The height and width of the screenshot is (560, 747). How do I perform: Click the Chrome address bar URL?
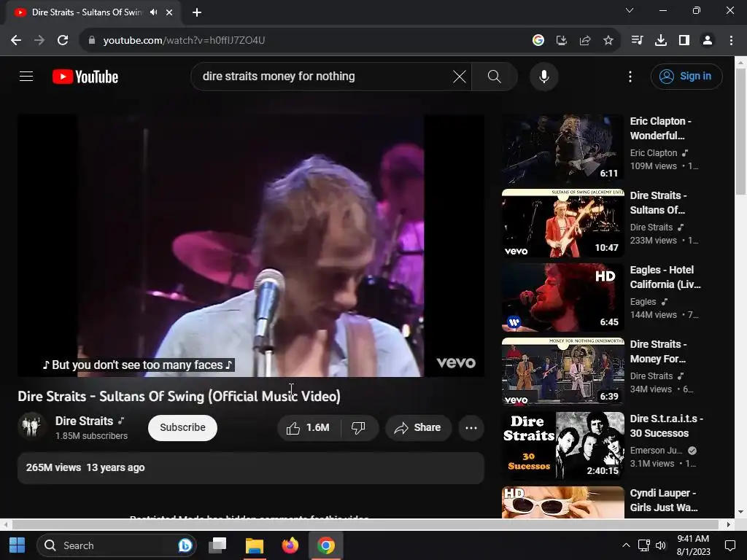[x=184, y=41]
